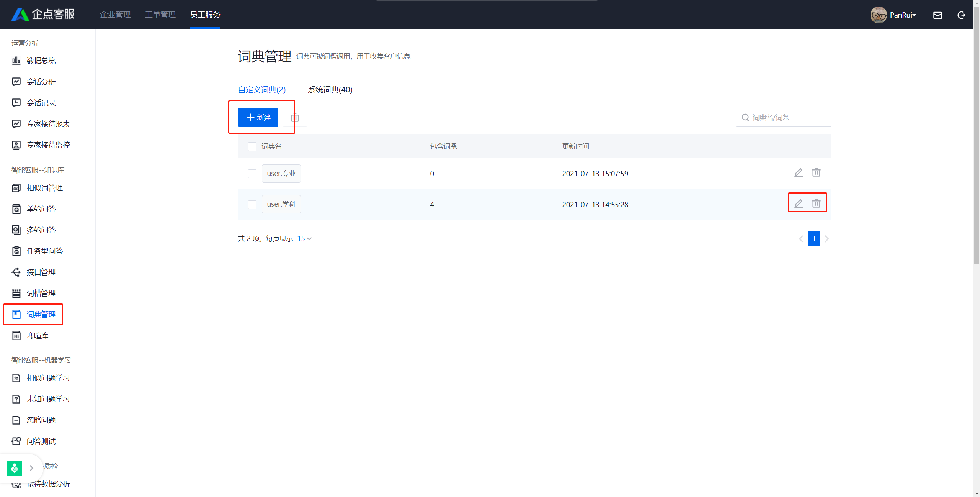
Task: Open 未知问题学习 question-mark icon
Action: [x=16, y=399]
